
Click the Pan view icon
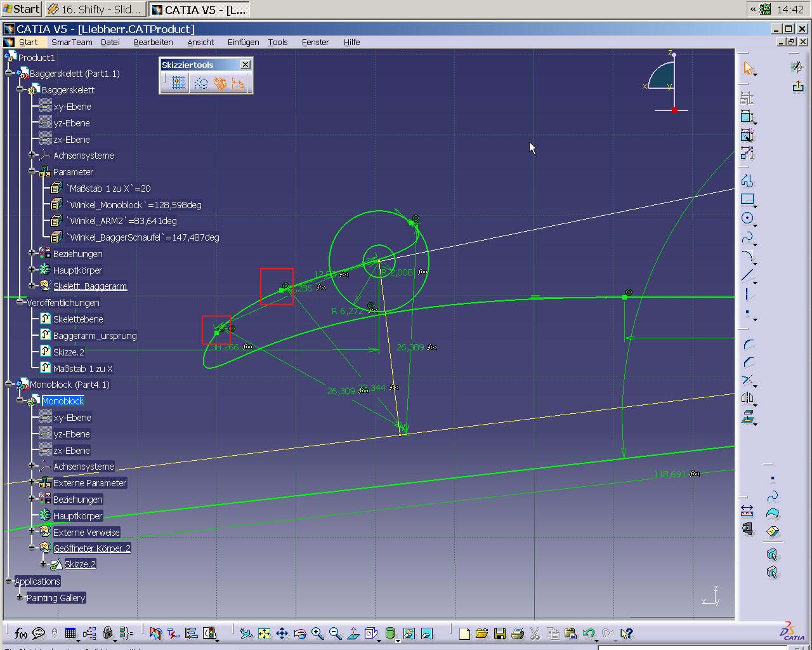282,633
